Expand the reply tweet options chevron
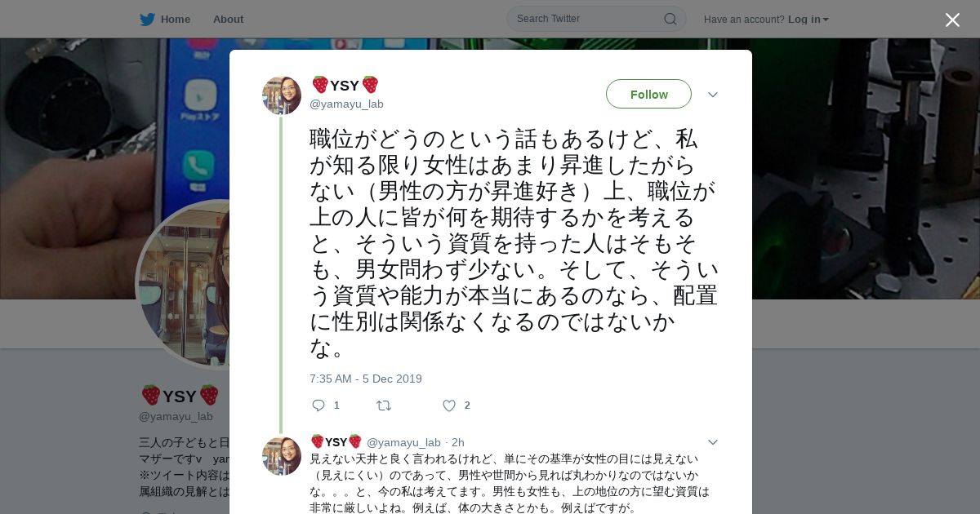This screenshot has height=514, width=980. tap(713, 442)
